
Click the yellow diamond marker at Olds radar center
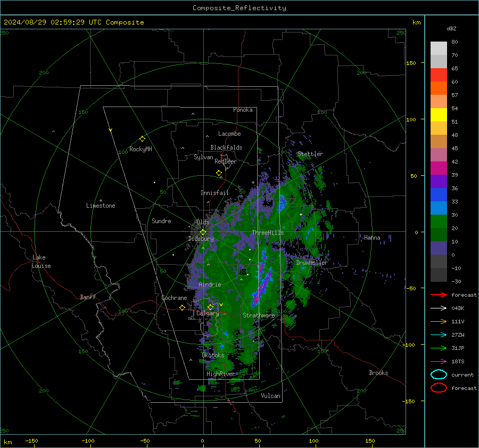(x=203, y=232)
